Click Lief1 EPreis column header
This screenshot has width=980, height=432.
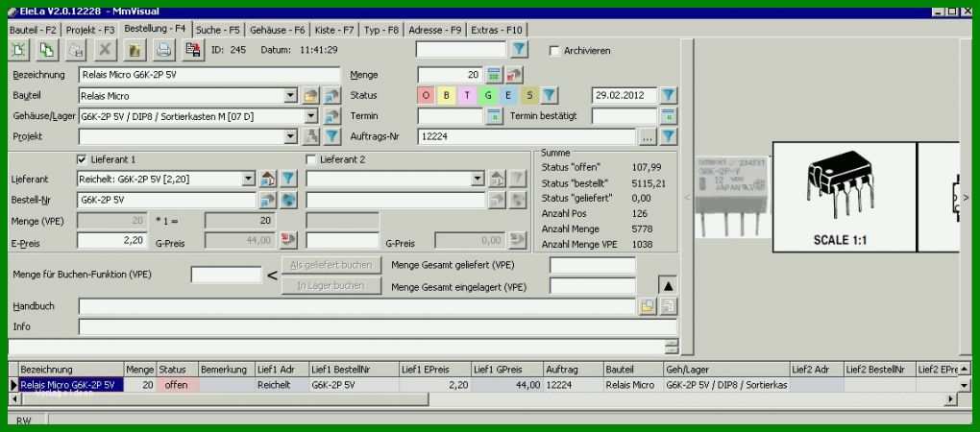(435, 370)
